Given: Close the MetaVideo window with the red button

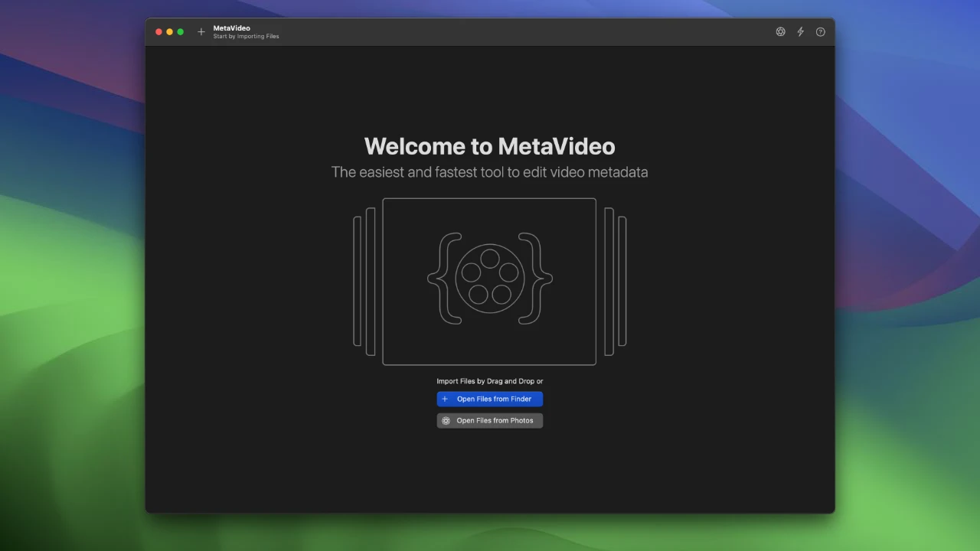Looking at the screenshot, I should 159,32.
